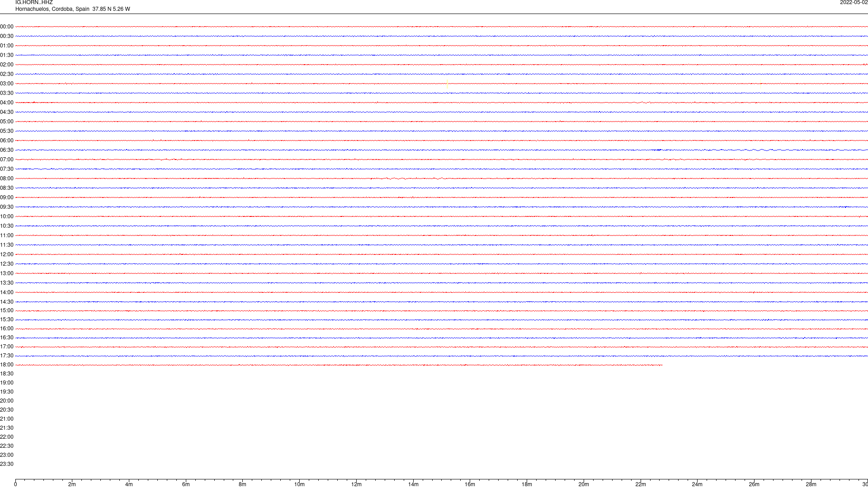
Task: Select the 21:00 time row label
Action: 7,419
